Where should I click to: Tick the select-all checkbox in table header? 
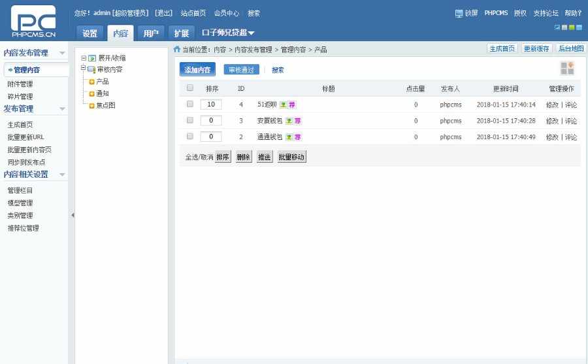tap(190, 88)
